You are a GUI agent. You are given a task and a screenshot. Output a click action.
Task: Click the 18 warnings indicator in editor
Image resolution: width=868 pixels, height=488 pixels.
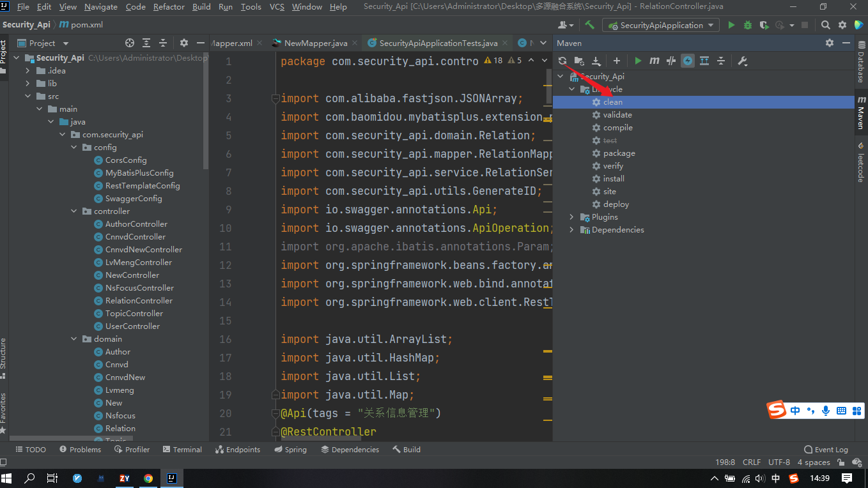[x=493, y=60]
